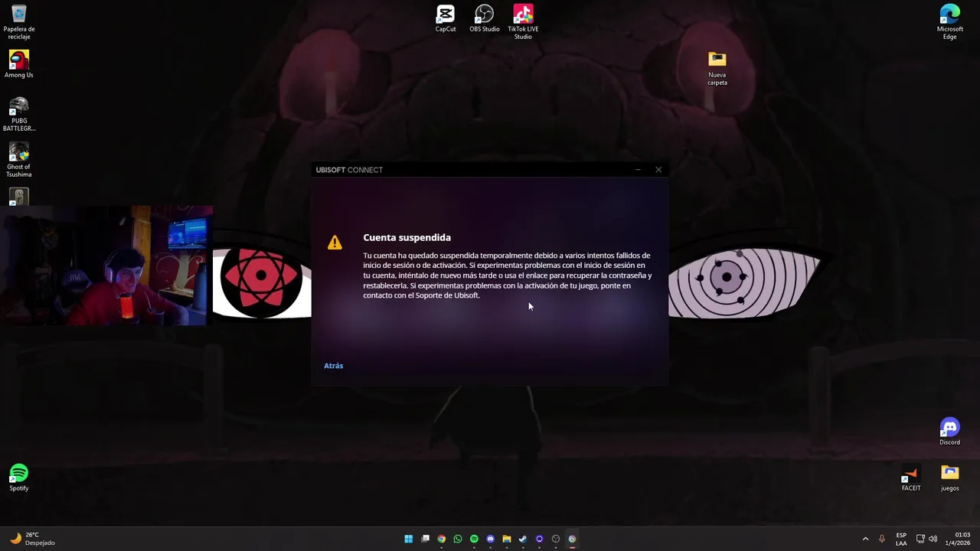Open File Explorer from the taskbar

[507, 539]
